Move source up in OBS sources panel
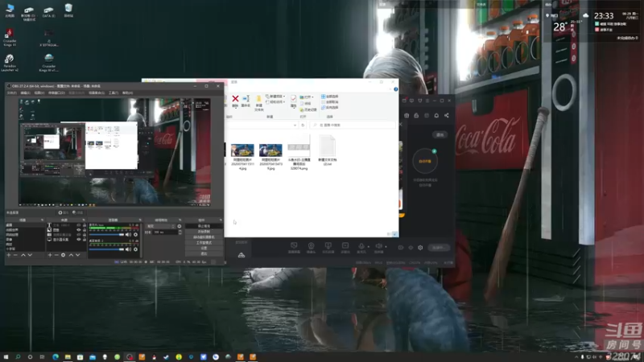The height and width of the screenshot is (362, 644). (71, 255)
